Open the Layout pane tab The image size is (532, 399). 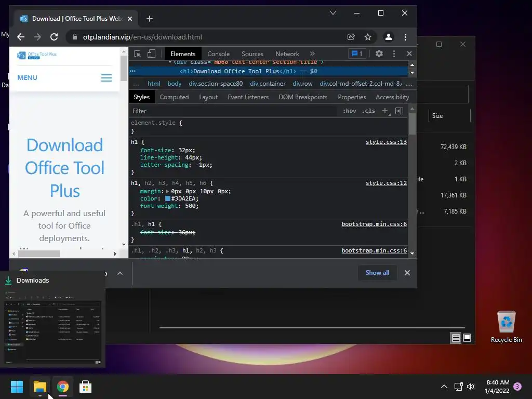tap(208, 97)
